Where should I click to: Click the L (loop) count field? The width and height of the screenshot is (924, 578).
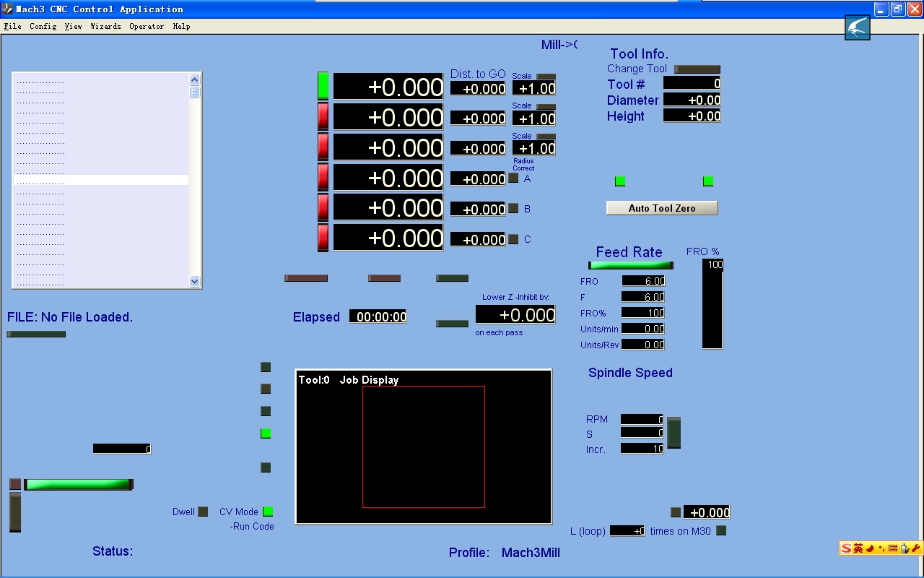(627, 531)
